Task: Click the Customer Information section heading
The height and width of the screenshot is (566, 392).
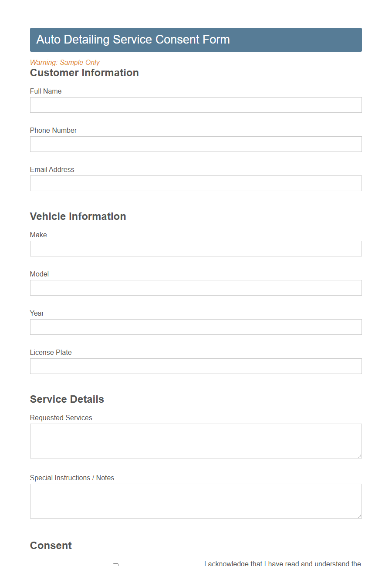Action: [x=84, y=73]
